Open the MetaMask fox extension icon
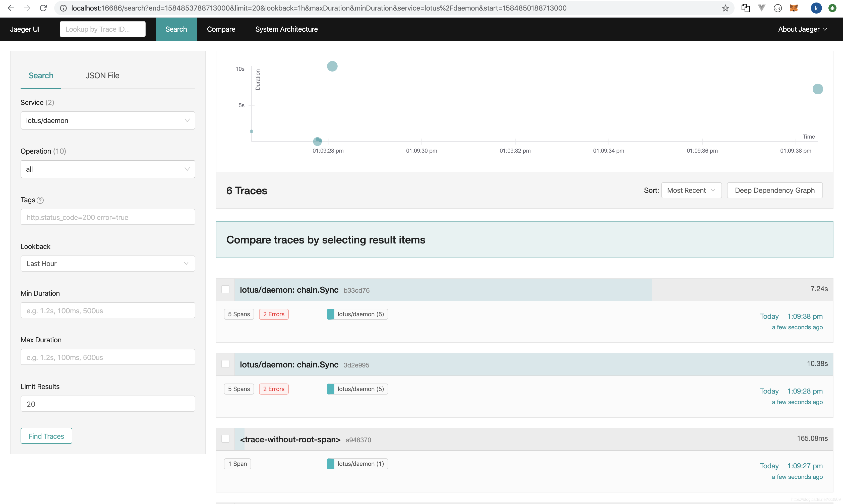This screenshot has height=504, width=843. (x=794, y=8)
